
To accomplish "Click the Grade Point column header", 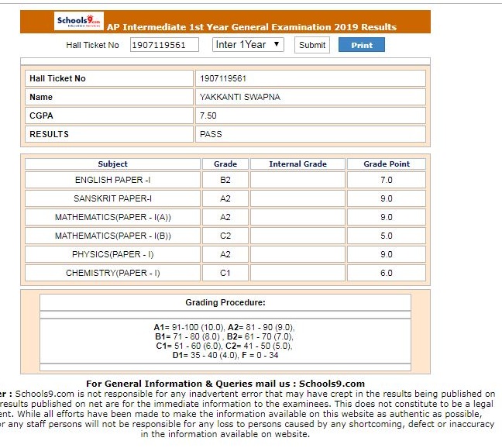I will 387,164.
